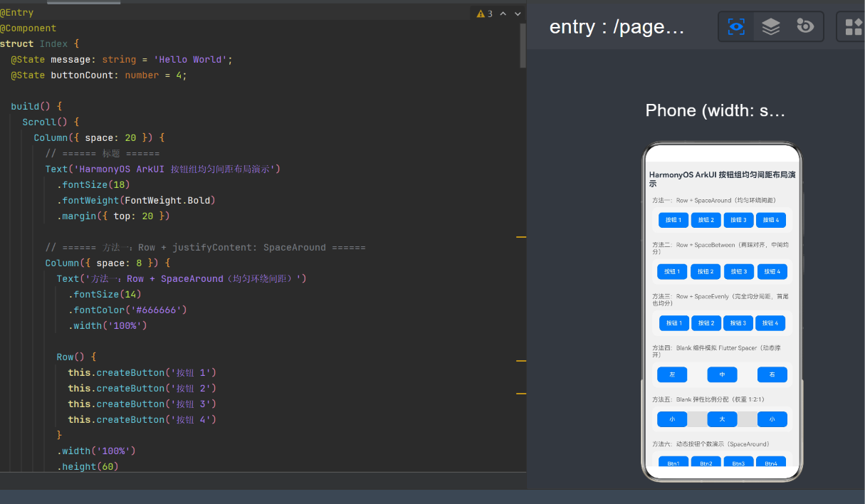
Task: Click the 中 button in the 方法四 row
Action: tap(722, 374)
